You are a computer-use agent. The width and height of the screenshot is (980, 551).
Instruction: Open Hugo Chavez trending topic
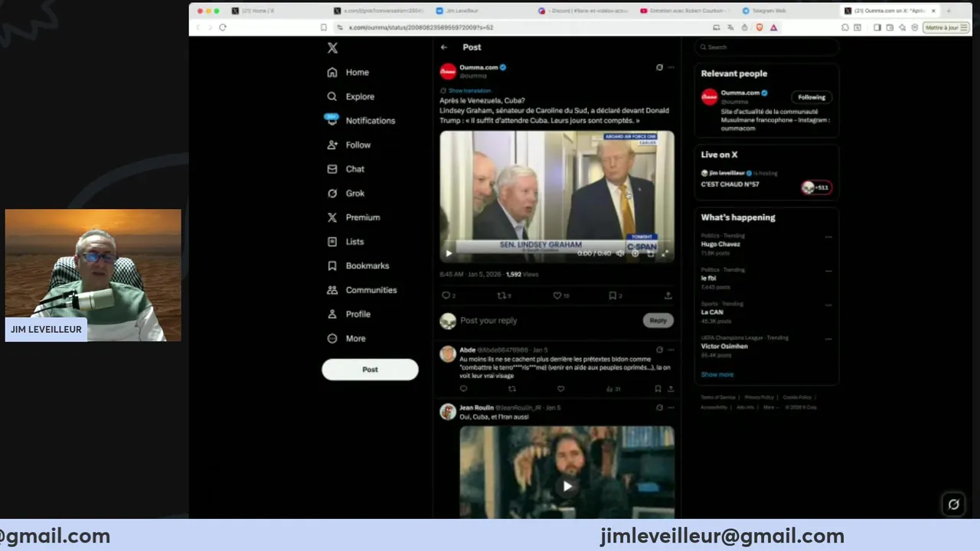720,244
